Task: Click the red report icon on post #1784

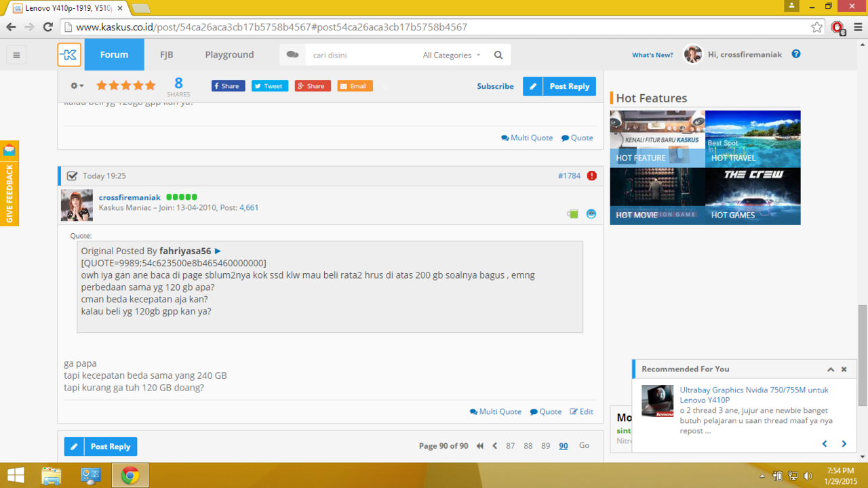Action: (x=592, y=176)
